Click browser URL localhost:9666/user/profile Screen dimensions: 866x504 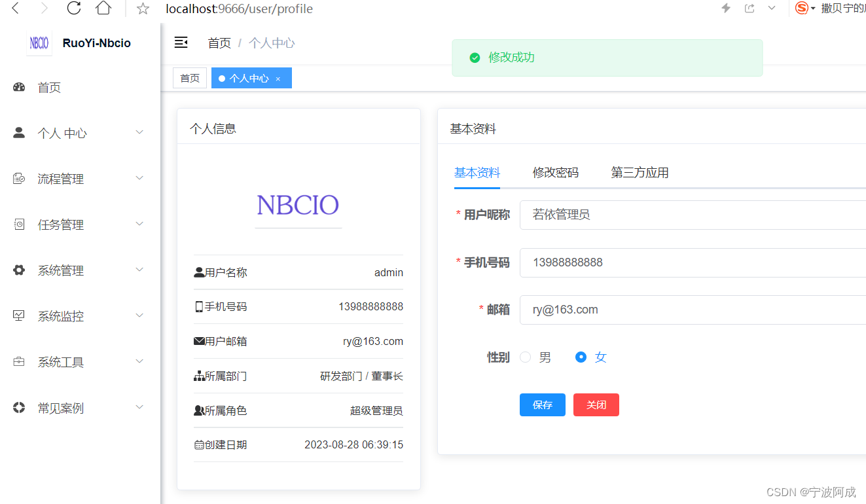[239, 9]
